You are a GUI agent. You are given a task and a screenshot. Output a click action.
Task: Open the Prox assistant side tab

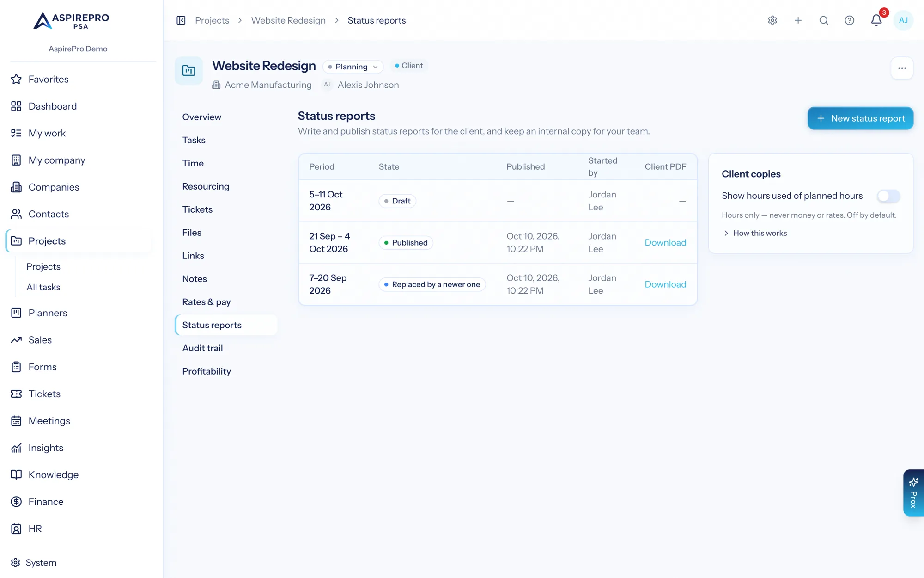913,493
